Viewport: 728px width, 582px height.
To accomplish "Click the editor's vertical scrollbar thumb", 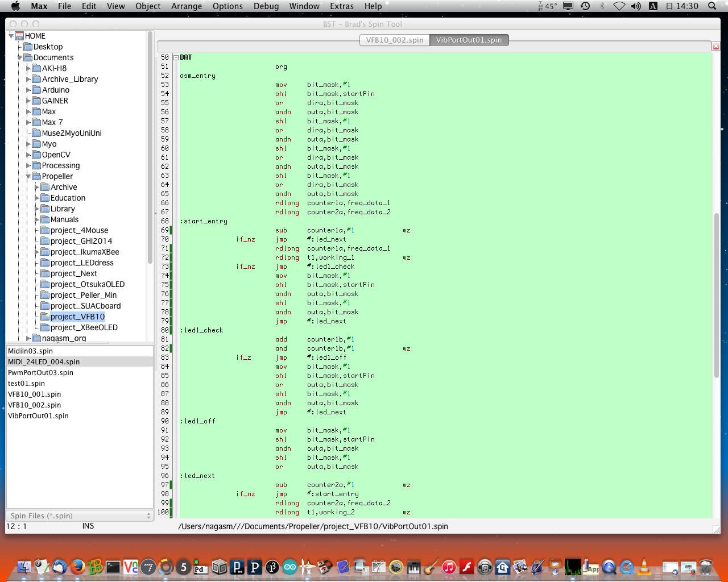I will (716, 296).
